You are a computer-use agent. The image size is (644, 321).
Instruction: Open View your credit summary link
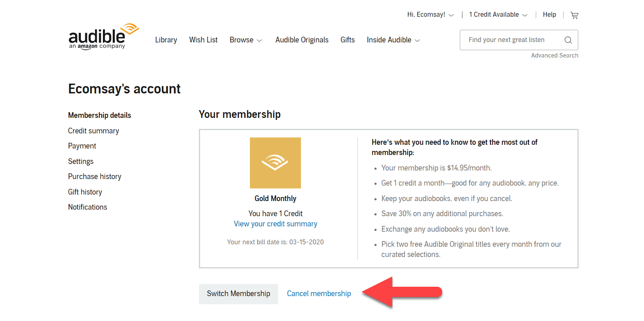[275, 224]
